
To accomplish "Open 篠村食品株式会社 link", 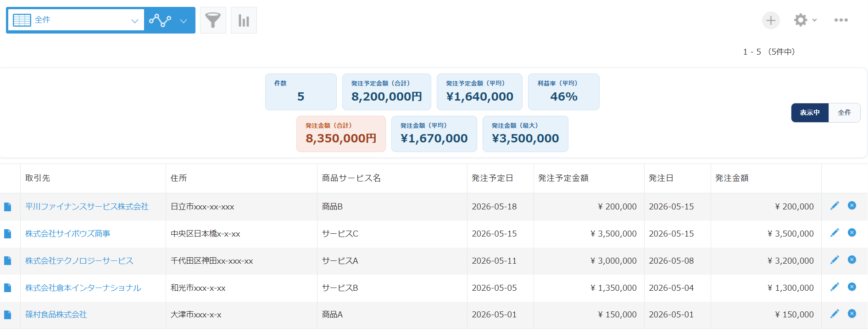I will pyautogui.click(x=56, y=315).
